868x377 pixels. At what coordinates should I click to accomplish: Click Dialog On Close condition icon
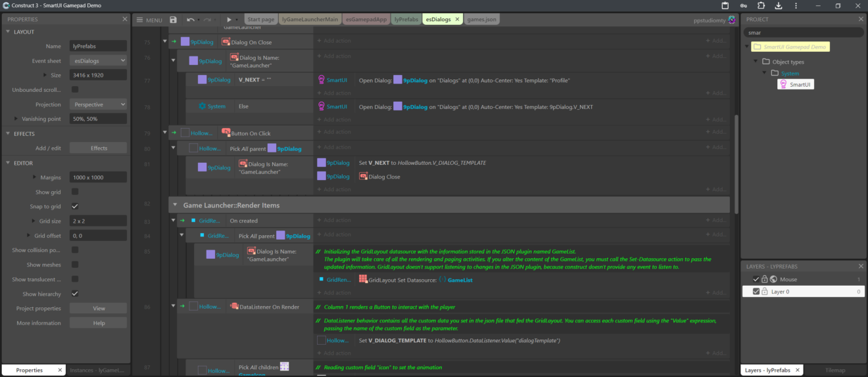[x=226, y=42]
